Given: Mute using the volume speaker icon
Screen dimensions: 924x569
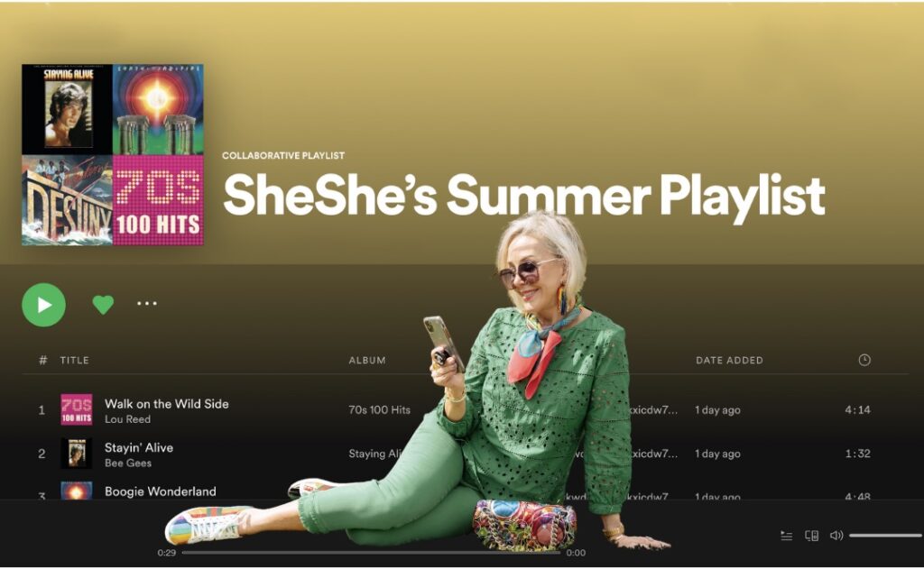Looking at the screenshot, I should coord(836,536).
